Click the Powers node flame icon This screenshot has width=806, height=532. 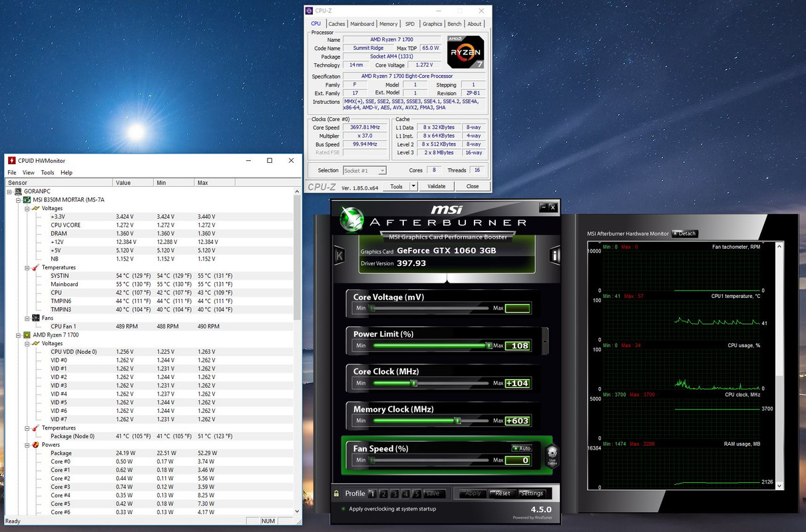pos(36,445)
